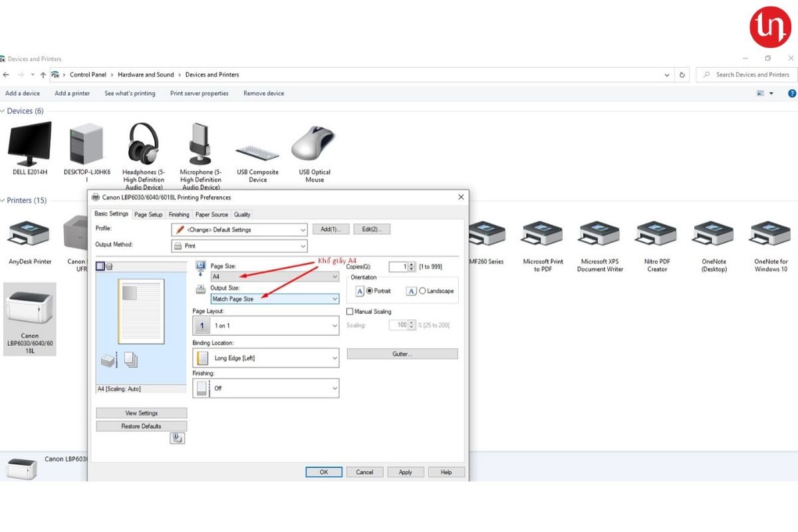Select the DELL E2014H monitor device

pos(30,148)
